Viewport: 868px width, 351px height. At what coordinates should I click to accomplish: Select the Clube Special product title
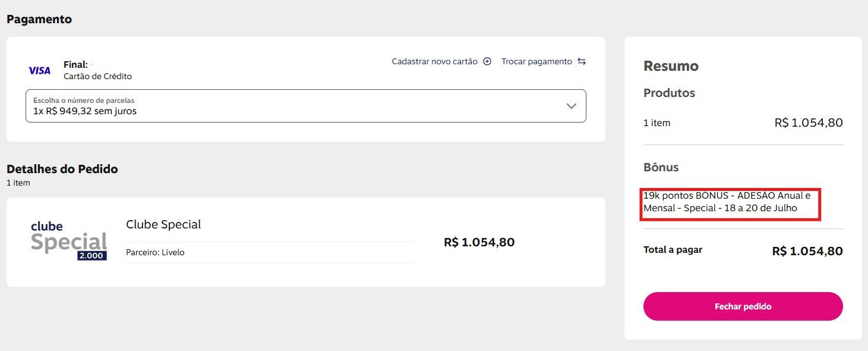163,224
